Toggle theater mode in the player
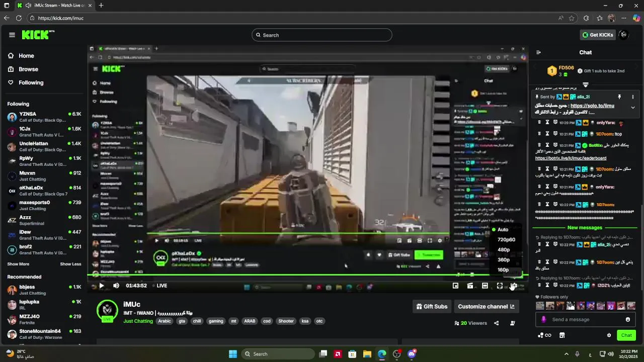 coord(485,286)
